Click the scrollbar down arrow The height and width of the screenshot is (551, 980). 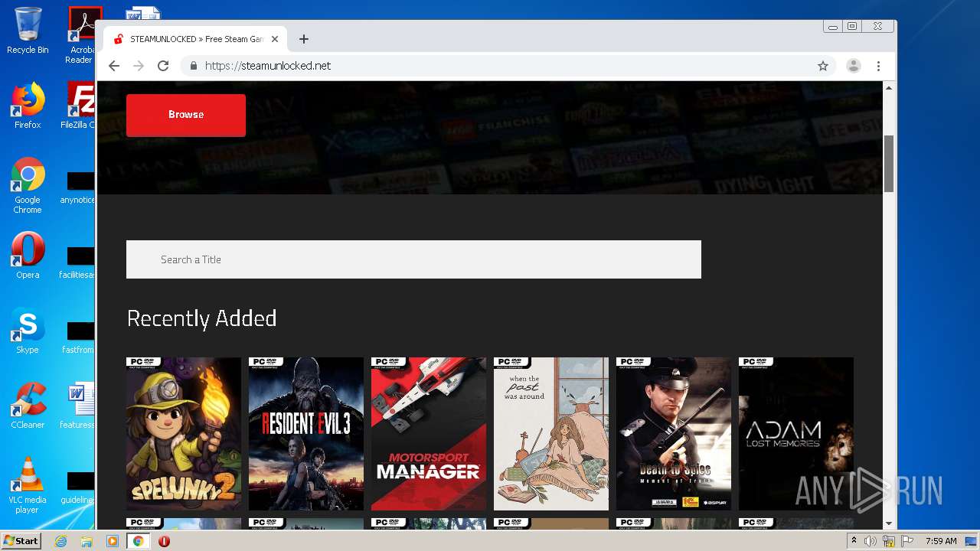point(889,523)
